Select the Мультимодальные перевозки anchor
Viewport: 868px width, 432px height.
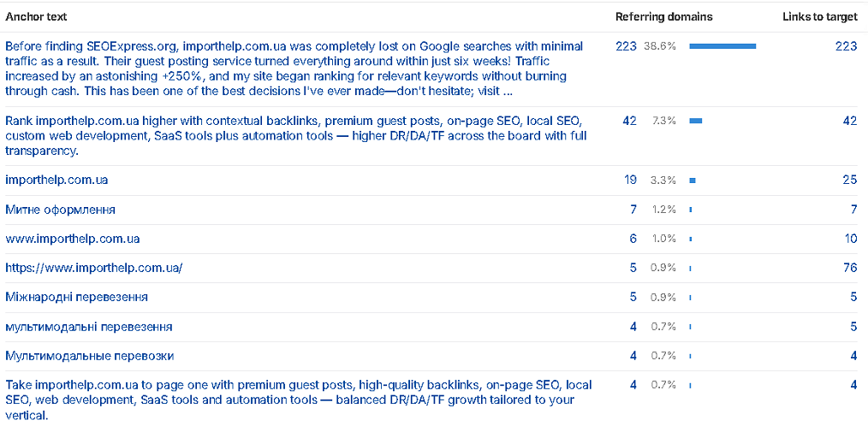(x=90, y=356)
